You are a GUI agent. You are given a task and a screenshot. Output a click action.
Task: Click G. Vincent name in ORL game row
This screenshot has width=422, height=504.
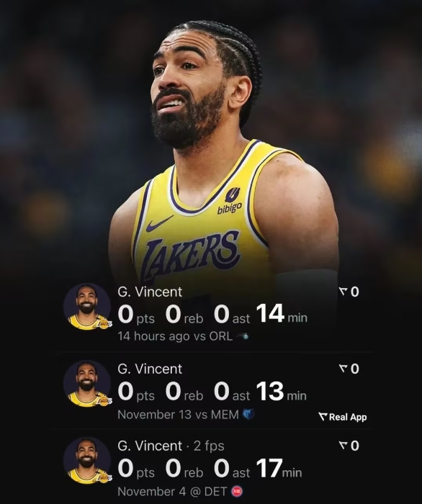pyautogui.click(x=150, y=292)
